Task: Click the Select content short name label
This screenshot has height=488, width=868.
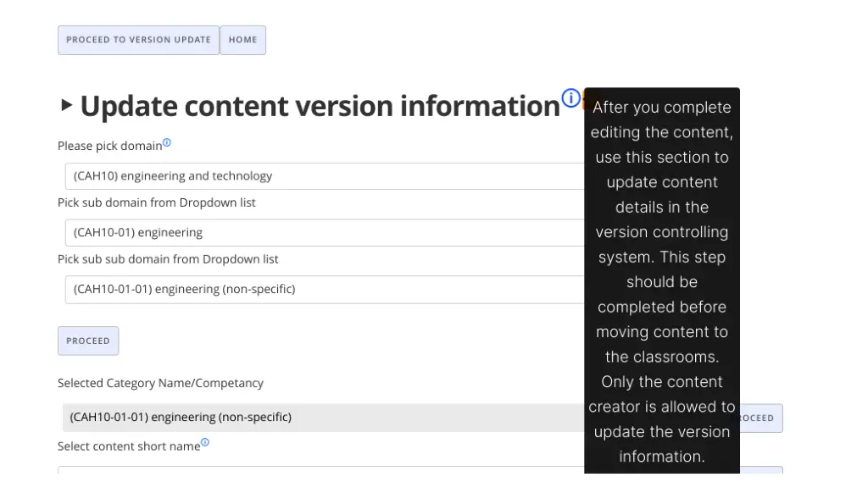Action: pos(129,446)
